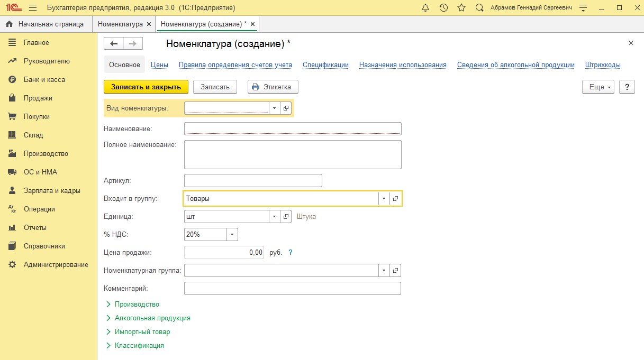Expand the Алкогольная продукция section

pos(152,318)
